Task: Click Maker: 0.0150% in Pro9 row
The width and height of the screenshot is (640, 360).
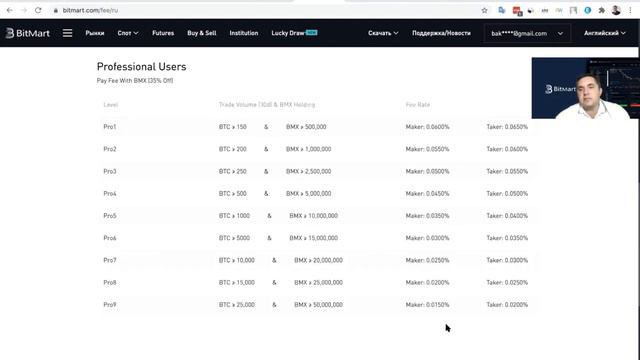Action: pyautogui.click(x=427, y=305)
